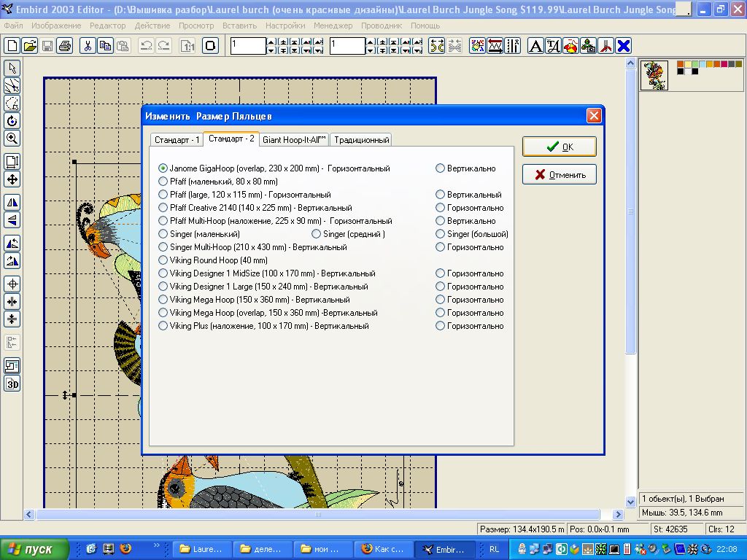The height and width of the screenshot is (560, 747).
Task: Click the Print icon in the toolbar
Action: 64,46
